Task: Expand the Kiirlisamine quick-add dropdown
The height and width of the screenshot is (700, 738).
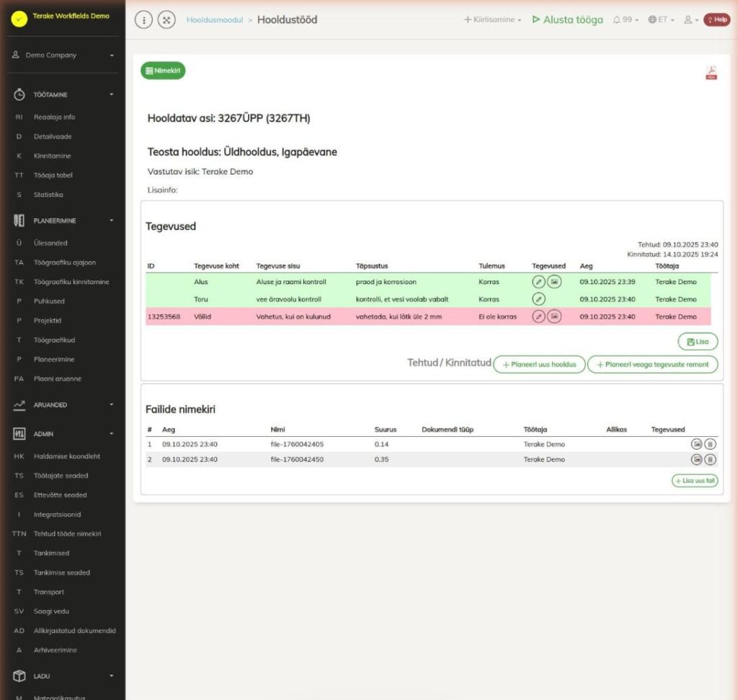Action: 493,19
